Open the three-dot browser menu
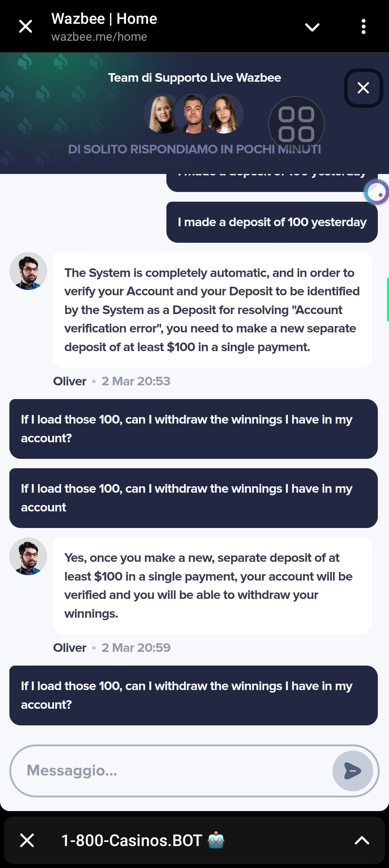This screenshot has width=389, height=868. [363, 27]
